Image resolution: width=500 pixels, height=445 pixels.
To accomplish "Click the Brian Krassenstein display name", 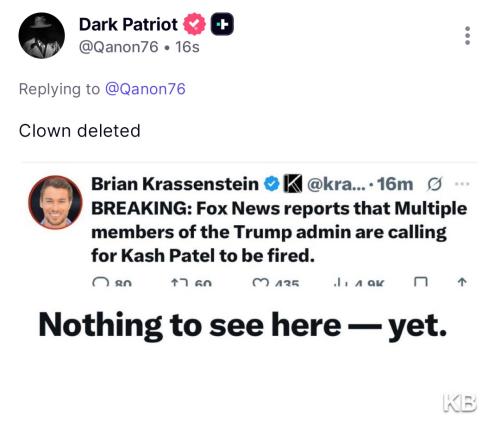I will pyautogui.click(x=175, y=184).
